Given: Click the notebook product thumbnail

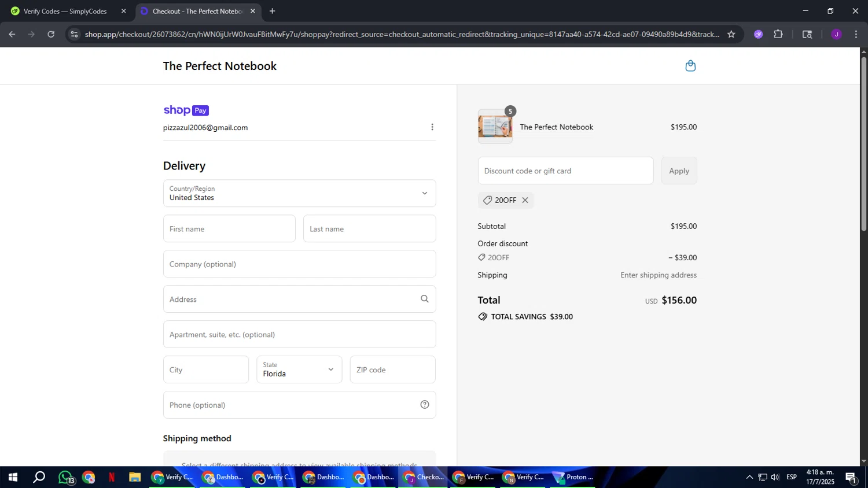Looking at the screenshot, I should click(x=495, y=127).
